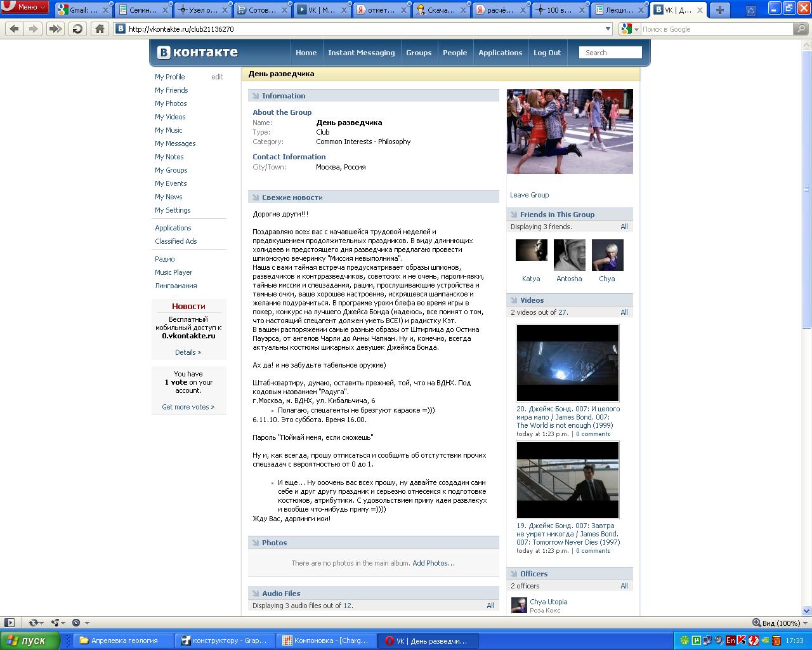
Task: Switch to Компоновка taskbar window
Action: click(327, 640)
